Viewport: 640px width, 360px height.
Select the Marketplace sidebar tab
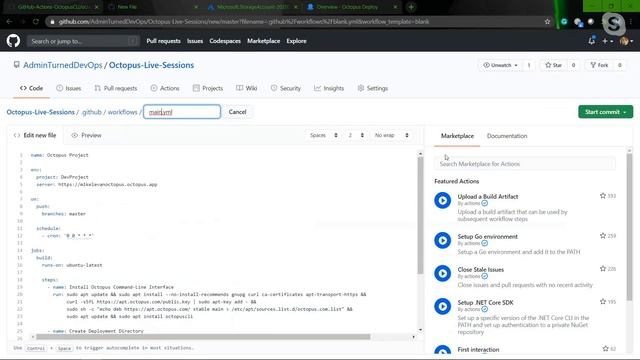(457, 136)
